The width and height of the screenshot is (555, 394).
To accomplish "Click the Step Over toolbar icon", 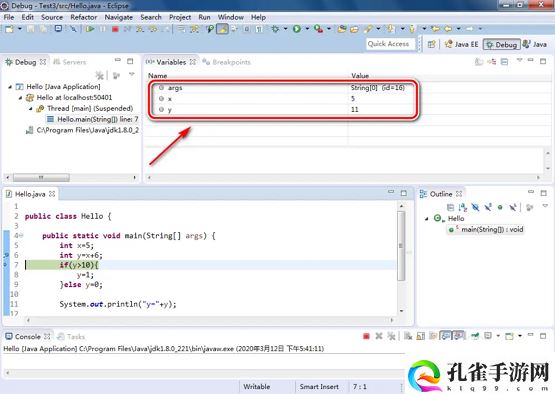I will [153, 29].
